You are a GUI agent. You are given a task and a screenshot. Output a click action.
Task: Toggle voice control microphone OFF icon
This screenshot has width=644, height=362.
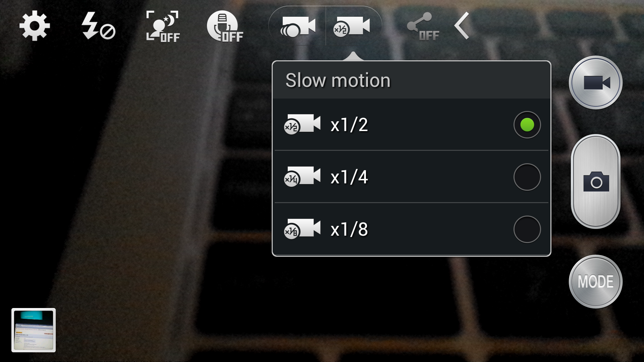[225, 26]
